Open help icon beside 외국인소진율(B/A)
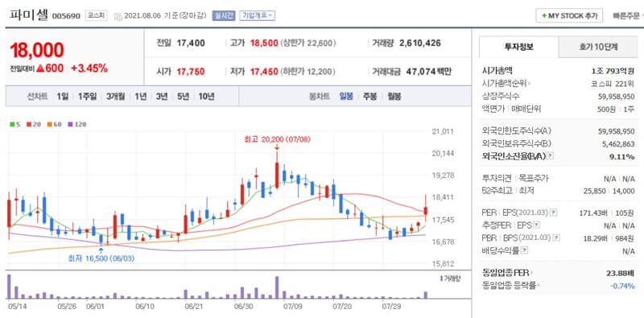Viewport: 644px width, 318px height. tap(551, 156)
